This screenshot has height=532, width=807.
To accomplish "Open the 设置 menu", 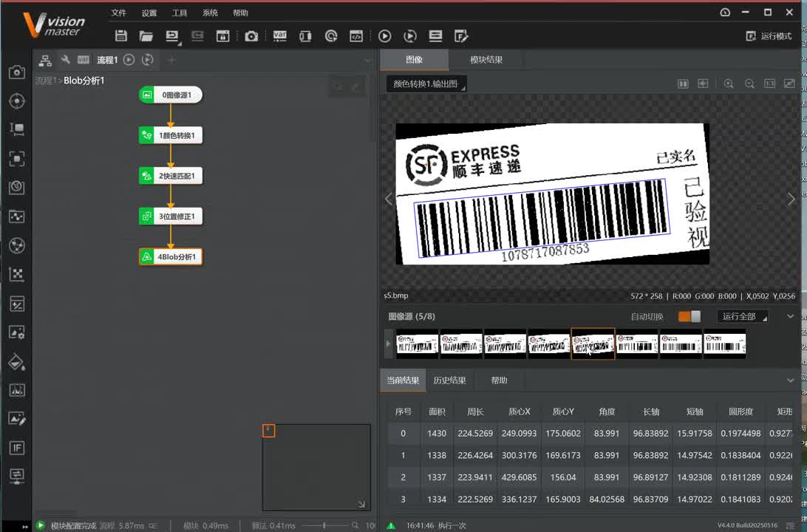I will click(x=149, y=13).
